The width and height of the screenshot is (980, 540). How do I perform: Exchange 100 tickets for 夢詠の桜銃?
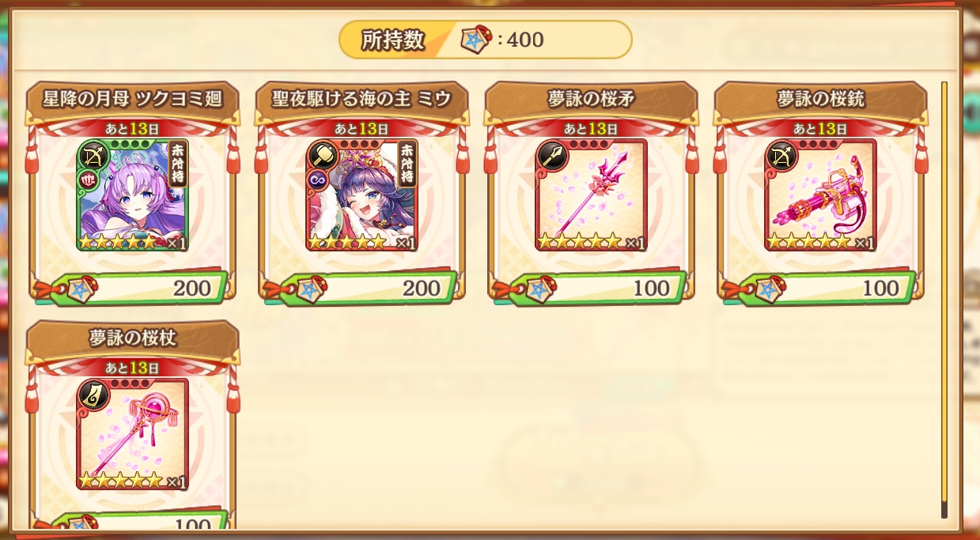pos(819,288)
